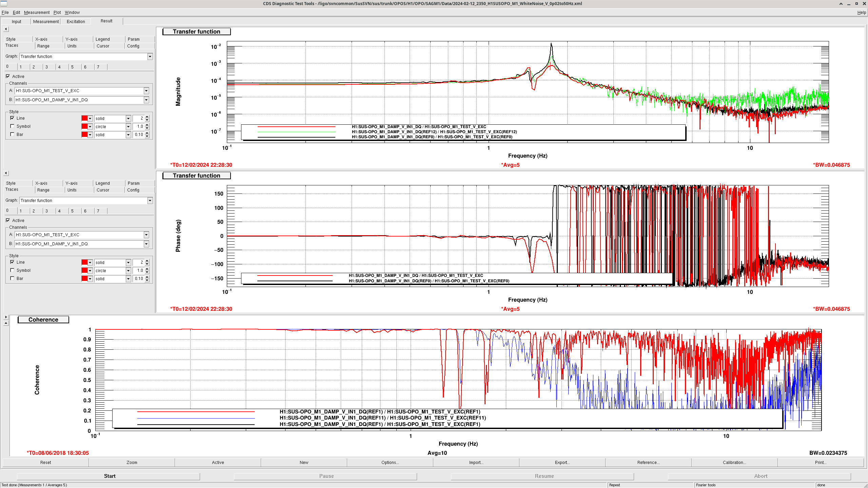
Task: Enable Bar checkbox in phase plot panel
Action: pyautogui.click(x=13, y=279)
